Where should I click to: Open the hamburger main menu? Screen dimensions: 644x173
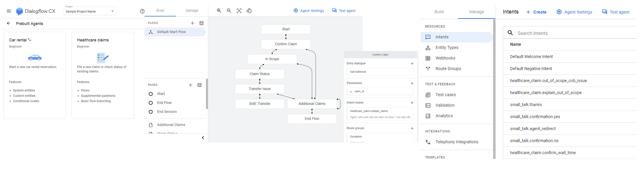click(x=9, y=11)
